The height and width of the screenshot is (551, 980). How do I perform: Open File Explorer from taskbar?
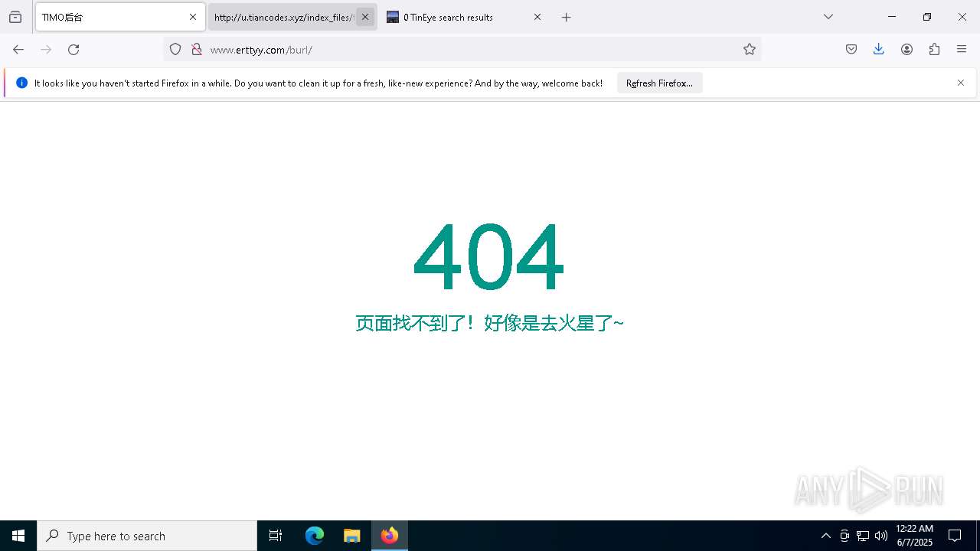click(351, 536)
